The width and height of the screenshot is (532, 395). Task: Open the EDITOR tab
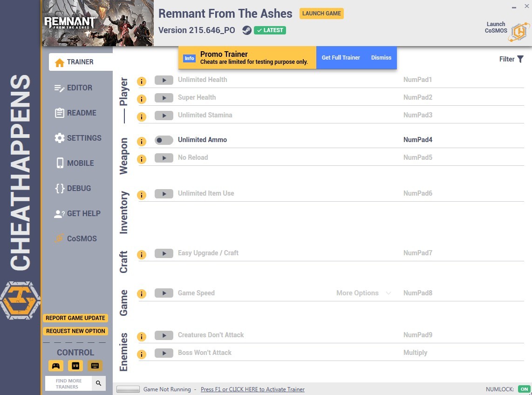click(x=74, y=88)
